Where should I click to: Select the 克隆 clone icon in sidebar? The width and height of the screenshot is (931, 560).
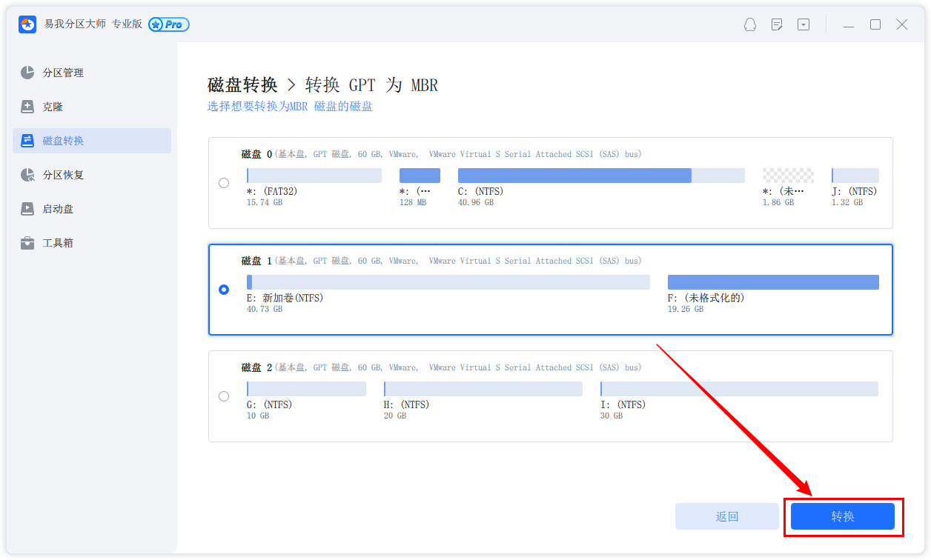[x=27, y=107]
